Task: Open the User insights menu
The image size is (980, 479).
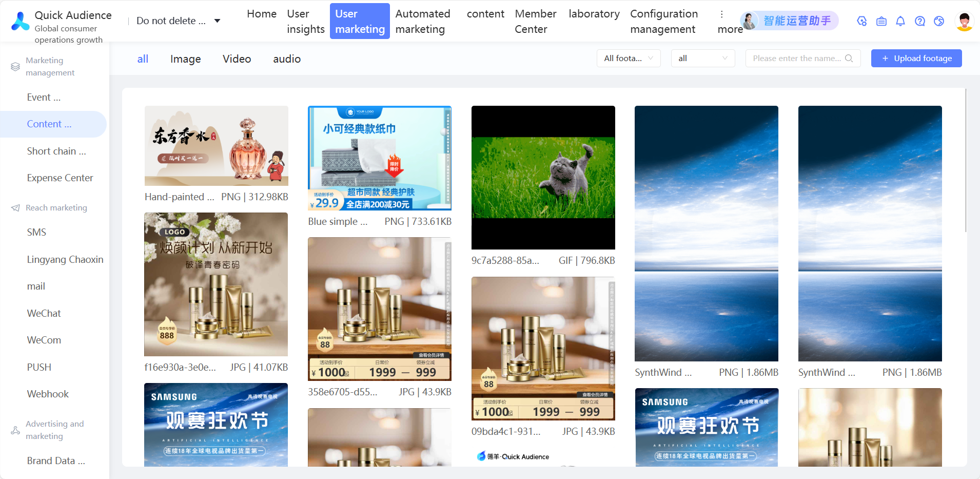Action: 306,21
